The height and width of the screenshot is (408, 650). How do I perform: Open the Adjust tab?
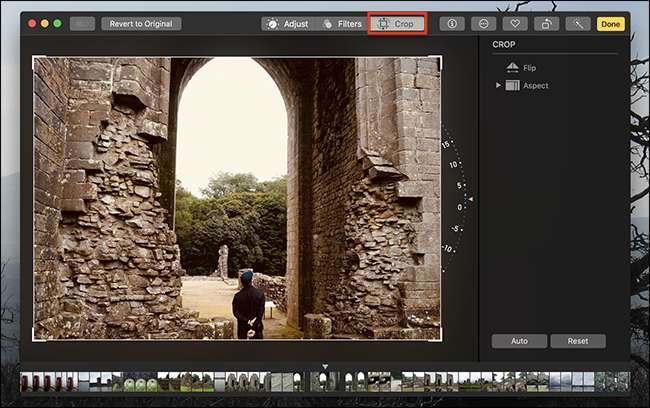(x=285, y=23)
